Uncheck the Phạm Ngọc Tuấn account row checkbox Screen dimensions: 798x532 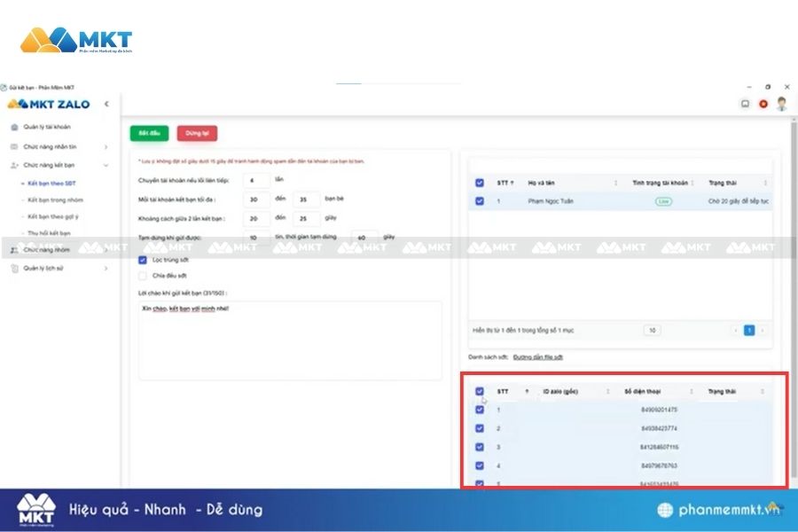point(480,201)
